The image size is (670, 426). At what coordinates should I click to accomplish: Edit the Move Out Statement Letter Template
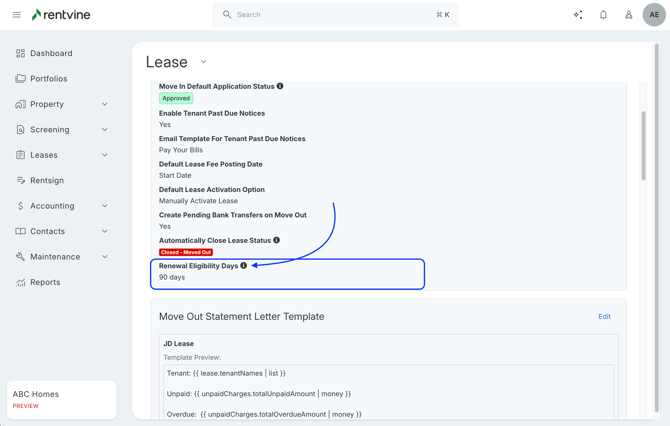point(604,317)
